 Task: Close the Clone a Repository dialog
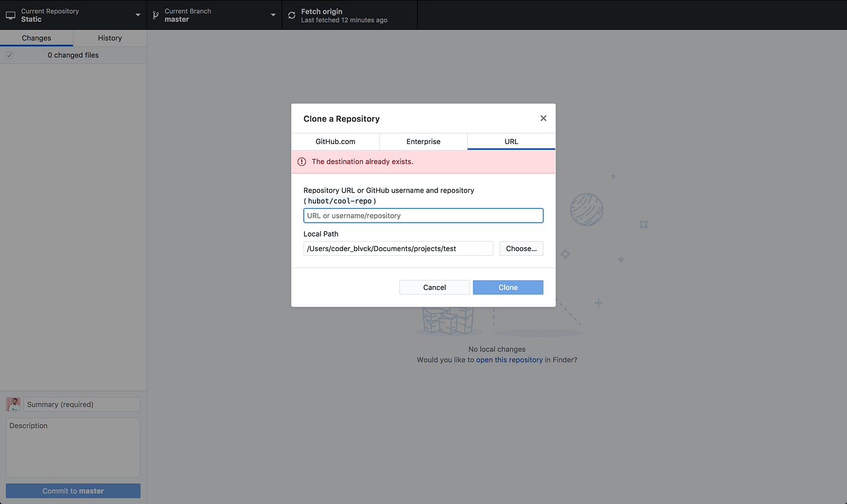click(x=543, y=118)
